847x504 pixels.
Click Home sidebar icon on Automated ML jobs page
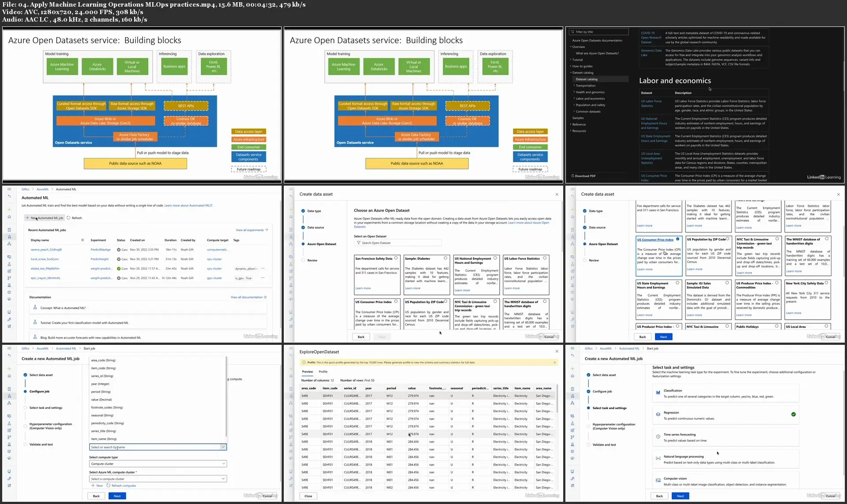[x=9, y=217]
